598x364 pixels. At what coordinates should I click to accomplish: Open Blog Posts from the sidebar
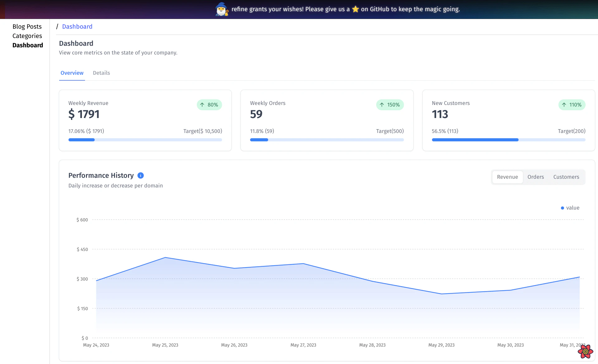point(27,26)
